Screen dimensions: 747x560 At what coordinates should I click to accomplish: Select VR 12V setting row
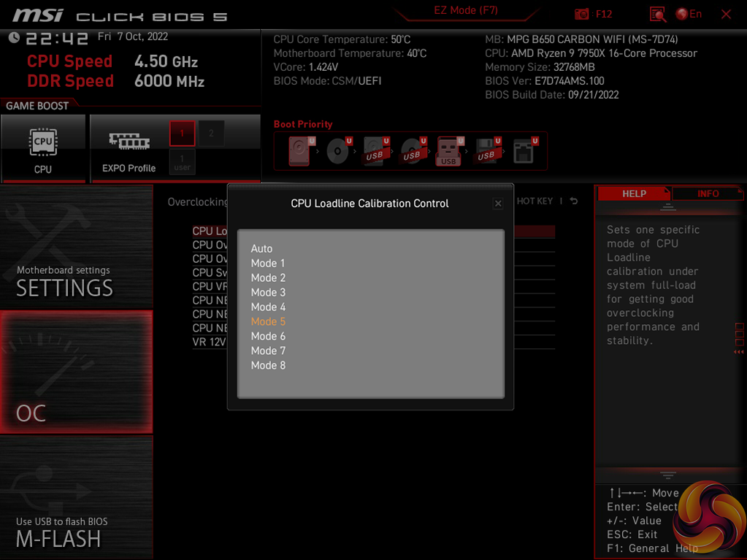click(x=374, y=342)
